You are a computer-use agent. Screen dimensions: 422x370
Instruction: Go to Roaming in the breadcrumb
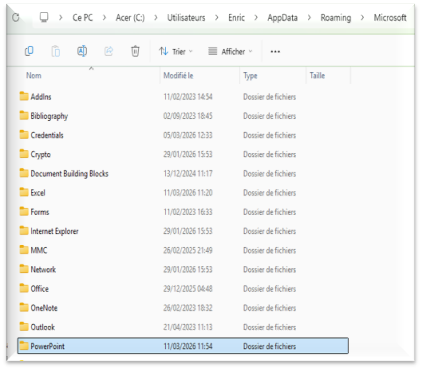click(x=336, y=18)
